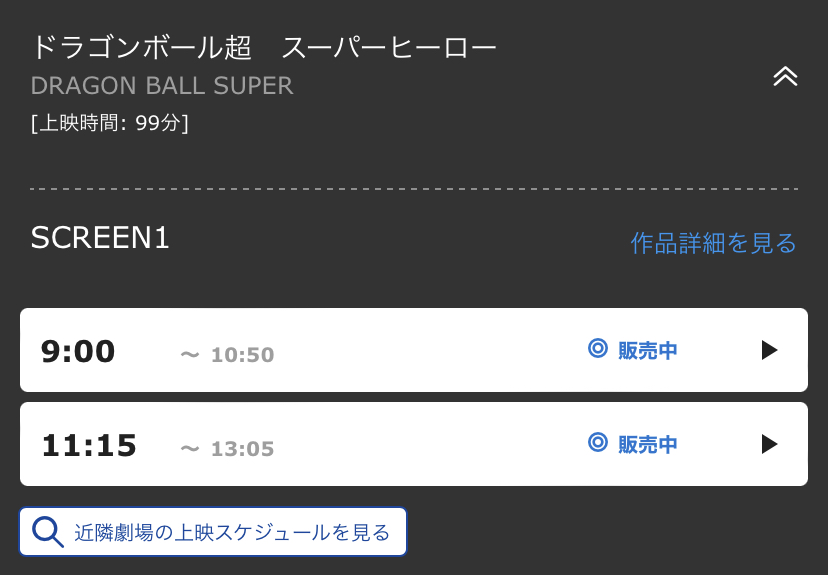
Task: Open 近隣劇場の上映スケジュールを見る button
Action: 213,532
